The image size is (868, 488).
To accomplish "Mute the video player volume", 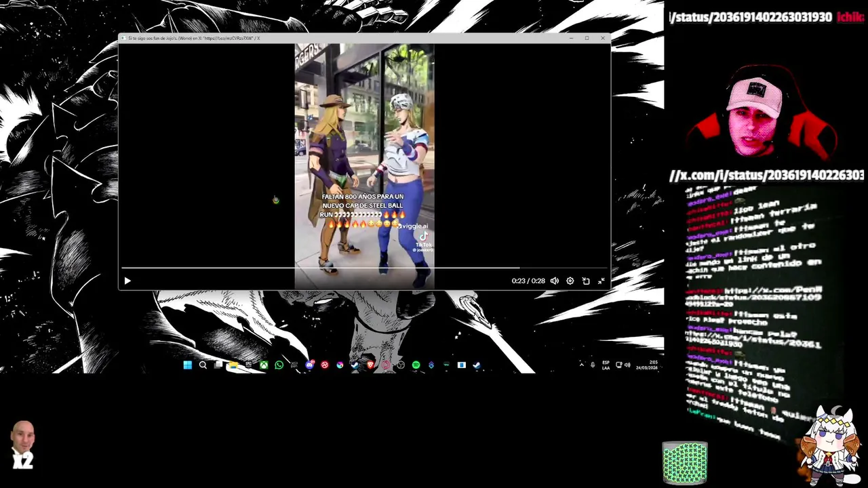I will [555, 281].
